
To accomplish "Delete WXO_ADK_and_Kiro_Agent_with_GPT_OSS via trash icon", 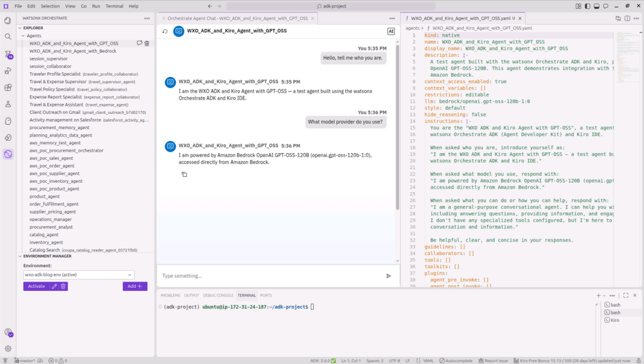I will pos(147,43).
